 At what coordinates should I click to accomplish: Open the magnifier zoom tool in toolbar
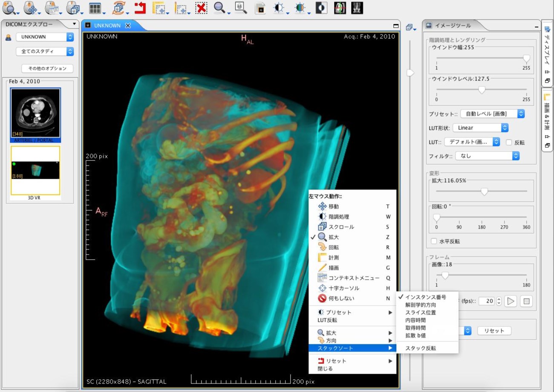tap(222, 8)
